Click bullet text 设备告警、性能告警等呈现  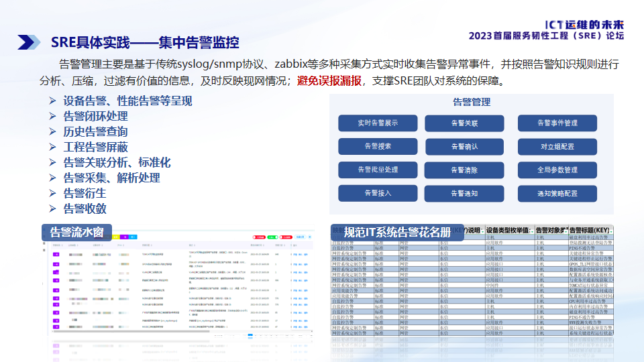tap(127, 101)
